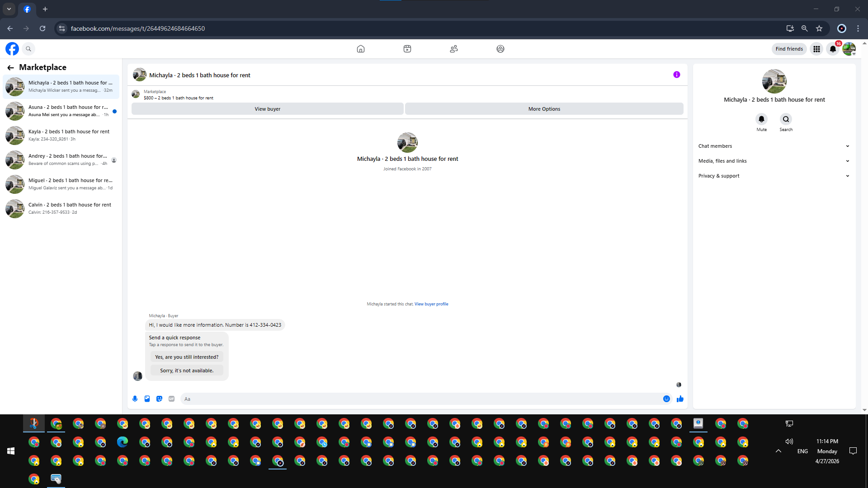868x488 pixels.
Task: Click the listing thumbnail in chat center
Action: 407,142
